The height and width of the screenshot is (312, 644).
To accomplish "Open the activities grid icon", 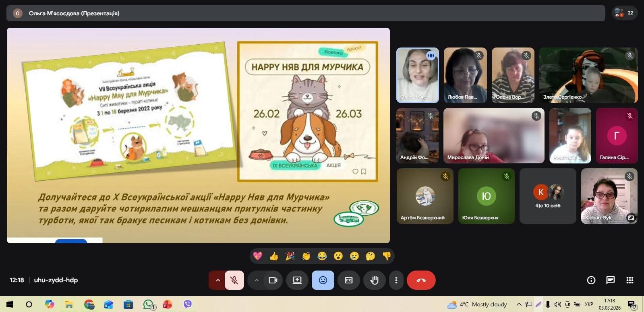I will (x=630, y=280).
